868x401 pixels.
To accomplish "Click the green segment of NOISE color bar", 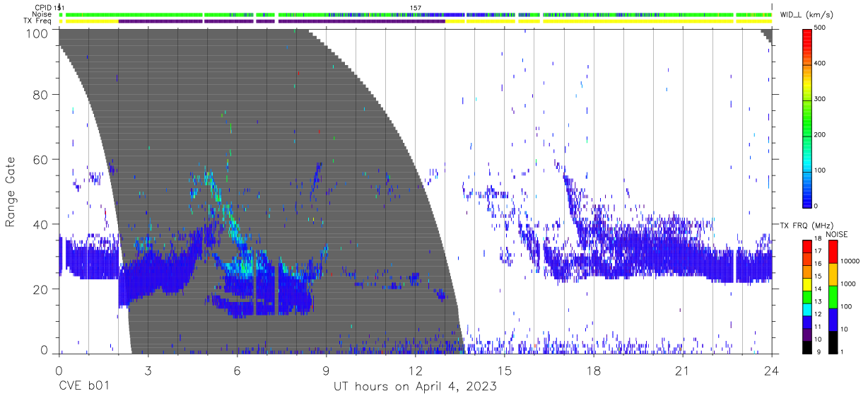I will click(x=832, y=296).
